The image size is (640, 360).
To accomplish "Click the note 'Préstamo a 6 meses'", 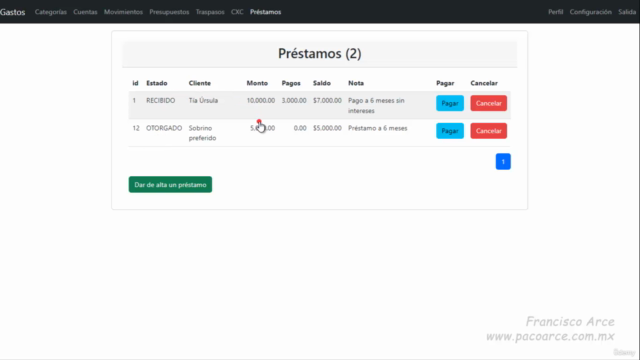I will pos(378,128).
